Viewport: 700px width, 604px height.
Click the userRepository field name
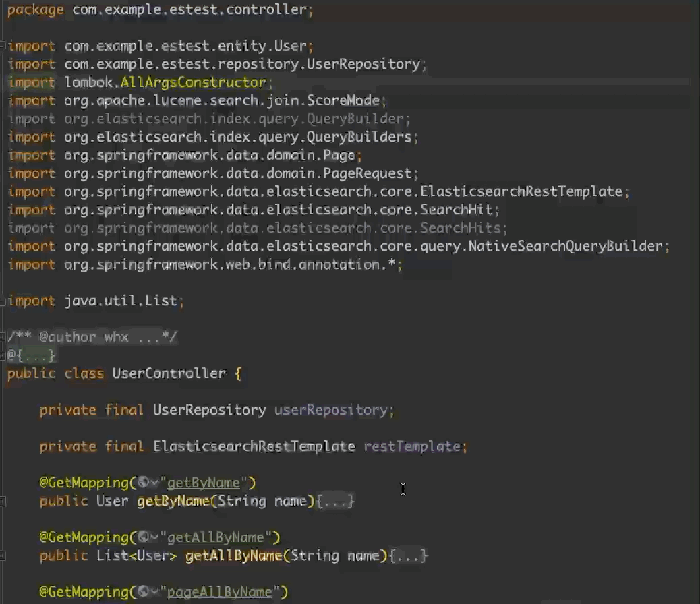(331, 410)
